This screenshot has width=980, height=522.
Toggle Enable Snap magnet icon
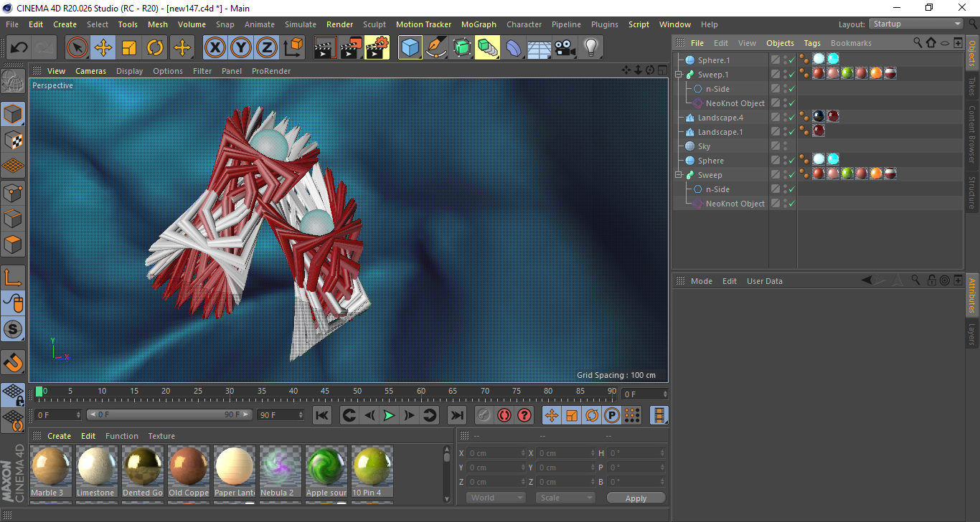tap(13, 362)
